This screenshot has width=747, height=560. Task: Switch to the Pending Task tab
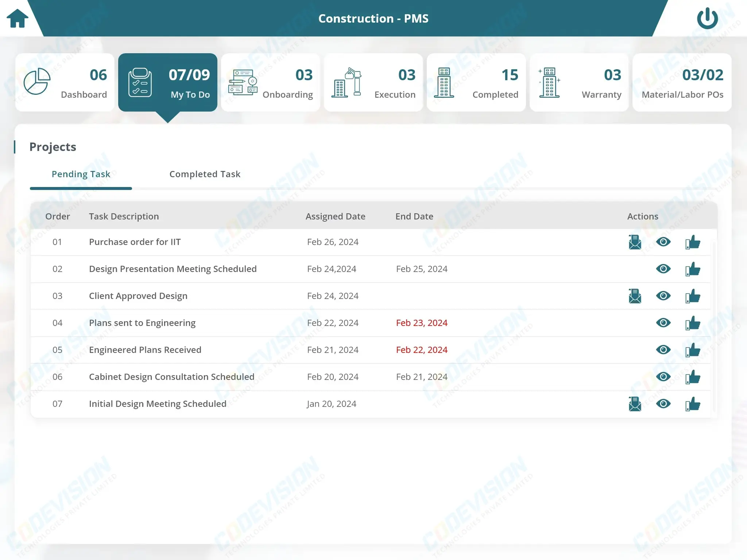point(81,174)
